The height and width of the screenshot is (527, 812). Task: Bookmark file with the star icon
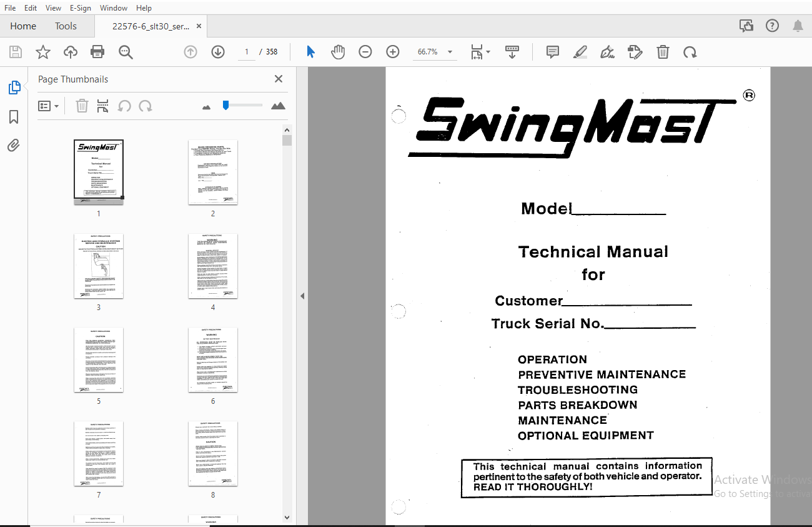coord(42,52)
